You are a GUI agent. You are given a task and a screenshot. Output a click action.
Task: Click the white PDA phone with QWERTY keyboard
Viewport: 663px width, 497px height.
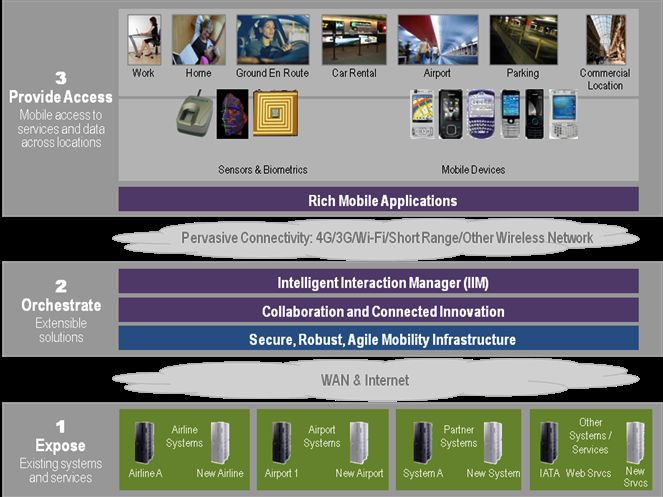(563, 114)
